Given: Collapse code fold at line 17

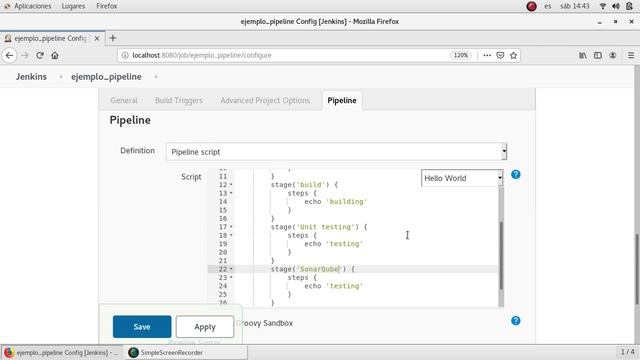Looking at the screenshot, I should pyautogui.click(x=231, y=227).
